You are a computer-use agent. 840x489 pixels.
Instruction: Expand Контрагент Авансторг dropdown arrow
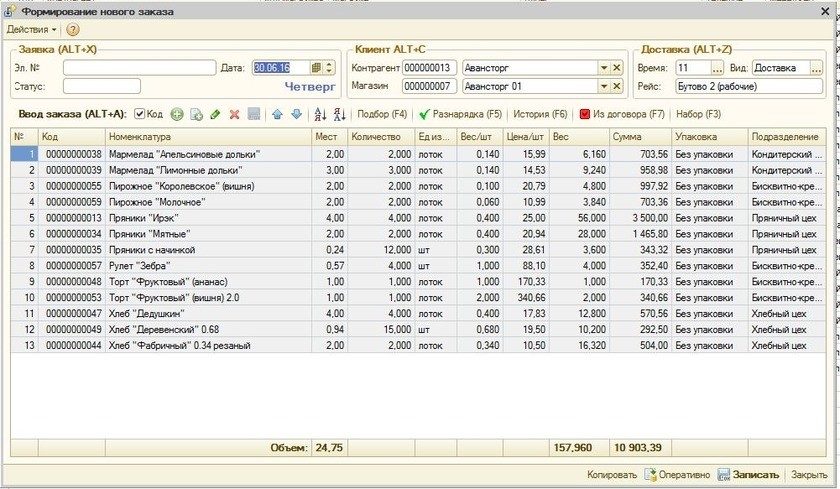click(x=604, y=68)
